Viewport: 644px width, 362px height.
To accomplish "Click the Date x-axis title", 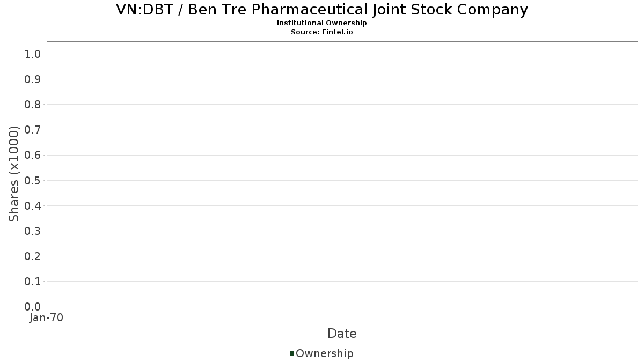I will point(342,334).
